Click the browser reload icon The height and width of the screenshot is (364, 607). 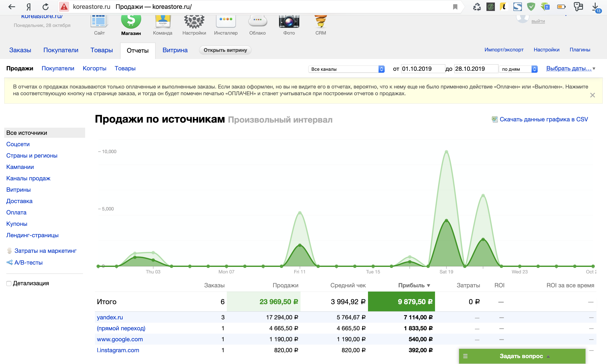(45, 7)
